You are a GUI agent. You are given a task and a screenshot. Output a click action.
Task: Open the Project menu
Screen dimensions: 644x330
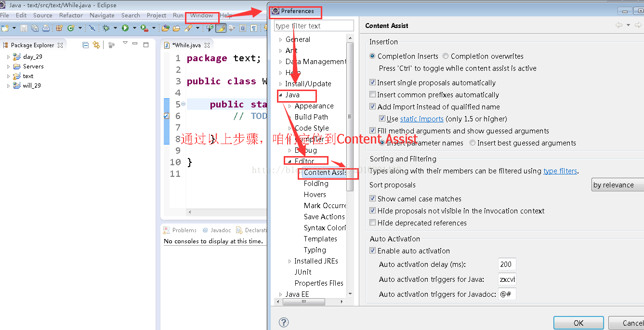coord(157,15)
